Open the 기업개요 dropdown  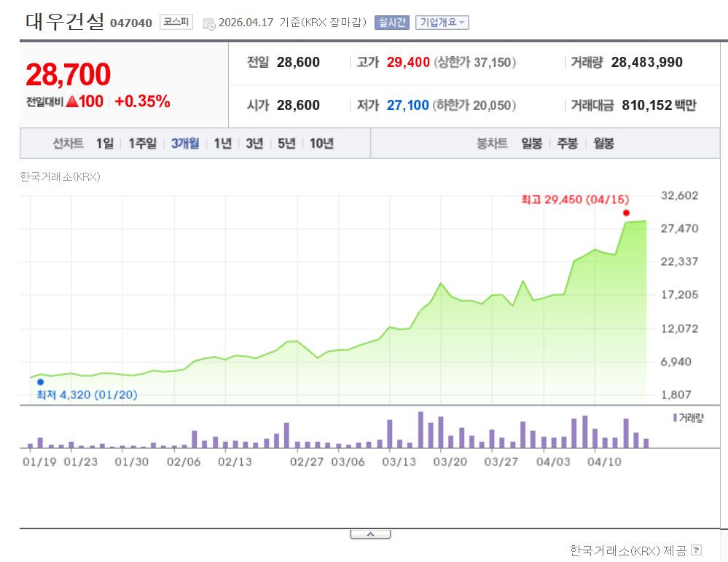click(x=442, y=23)
